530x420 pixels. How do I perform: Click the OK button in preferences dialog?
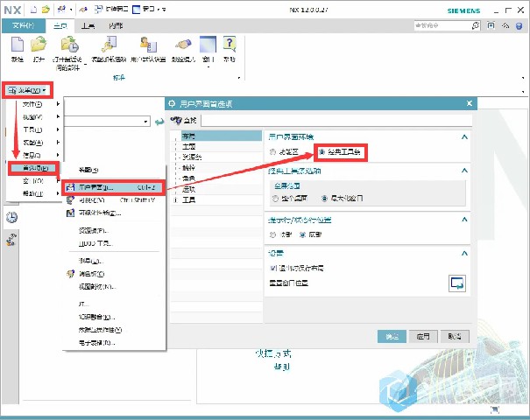point(389,335)
